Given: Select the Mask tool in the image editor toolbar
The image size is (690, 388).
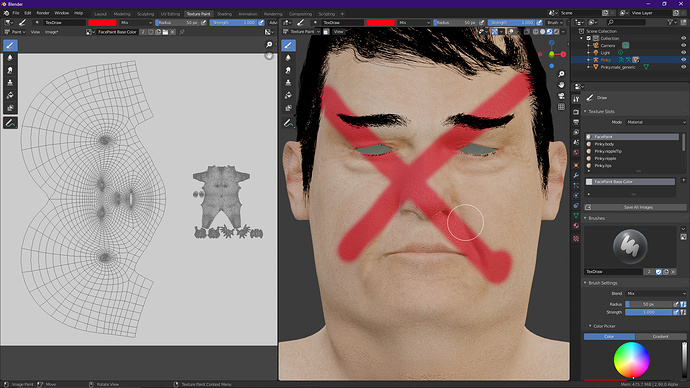Looking at the screenshot, I should pyautogui.click(x=10, y=108).
